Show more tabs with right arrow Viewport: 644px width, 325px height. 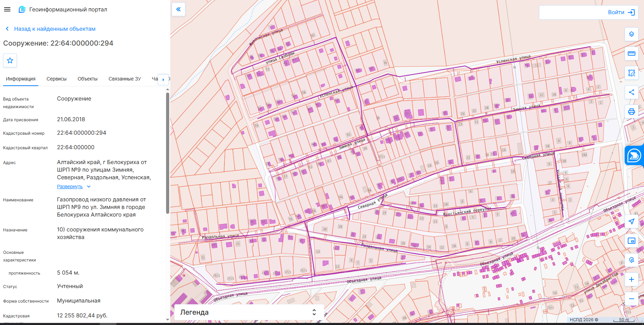[x=163, y=79]
